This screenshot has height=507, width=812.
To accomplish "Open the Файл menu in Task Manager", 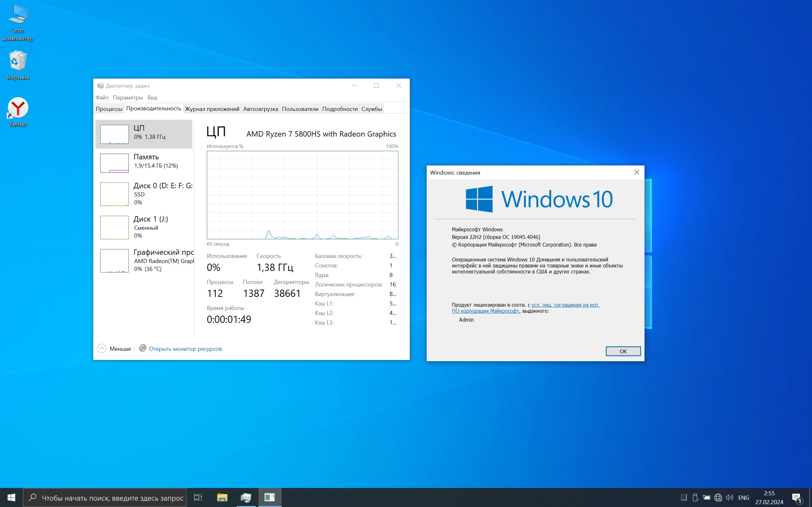I will [102, 98].
